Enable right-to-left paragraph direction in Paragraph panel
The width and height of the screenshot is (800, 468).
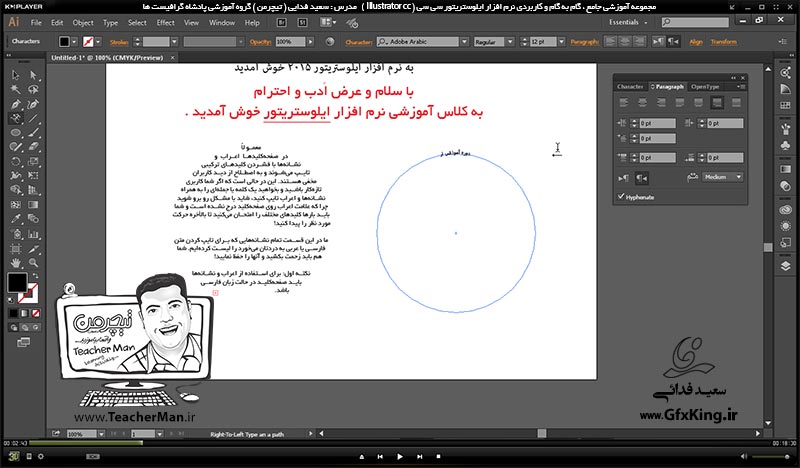[641, 178]
